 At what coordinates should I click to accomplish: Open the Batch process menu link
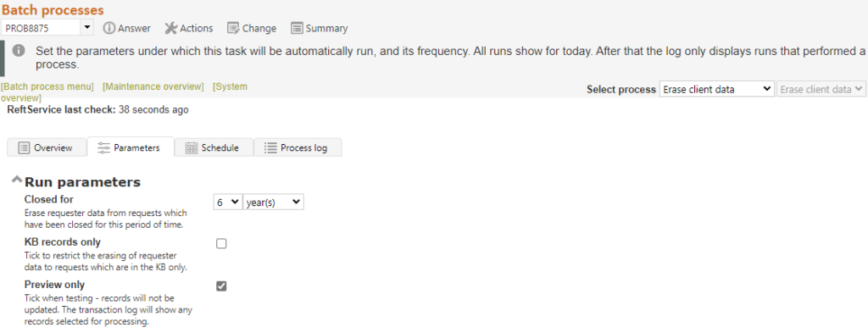(47, 86)
